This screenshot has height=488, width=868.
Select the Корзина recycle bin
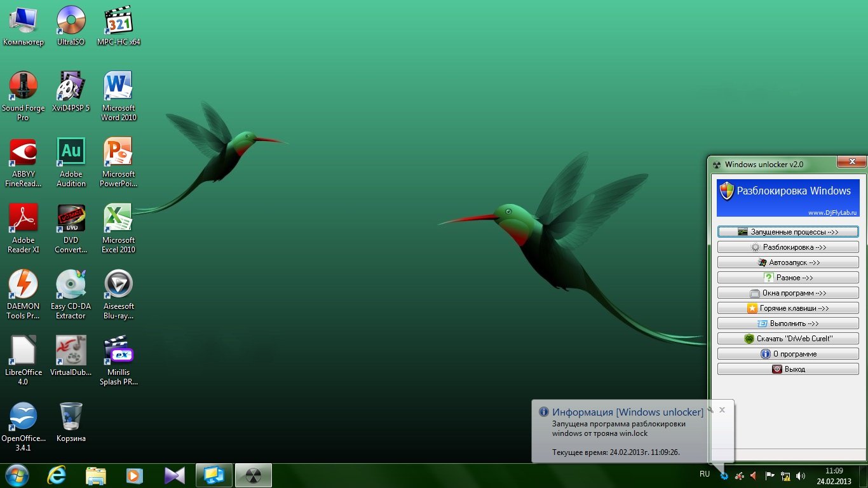coord(71,423)
